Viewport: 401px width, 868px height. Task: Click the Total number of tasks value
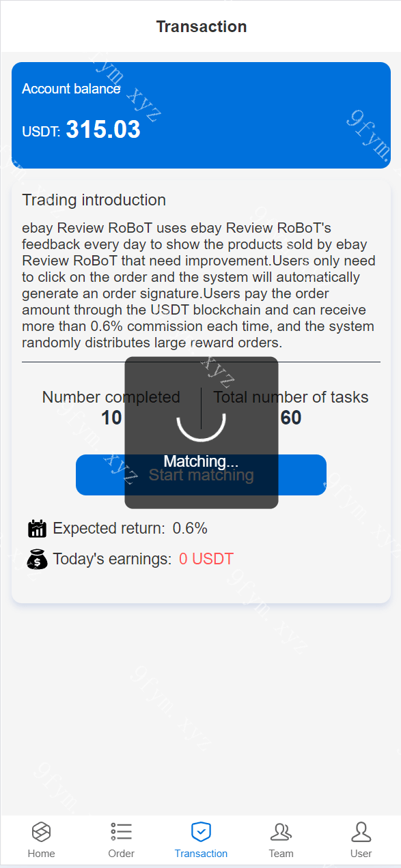tap(290, 418)
